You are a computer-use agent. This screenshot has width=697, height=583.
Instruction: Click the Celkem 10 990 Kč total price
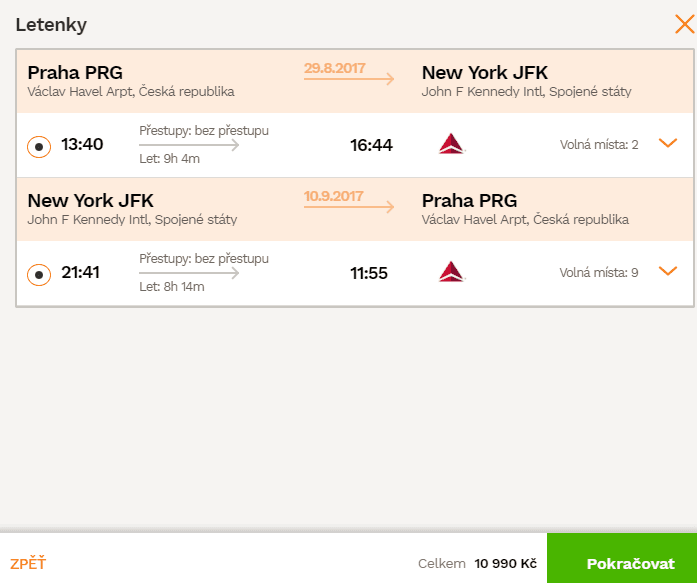[477, 563]
